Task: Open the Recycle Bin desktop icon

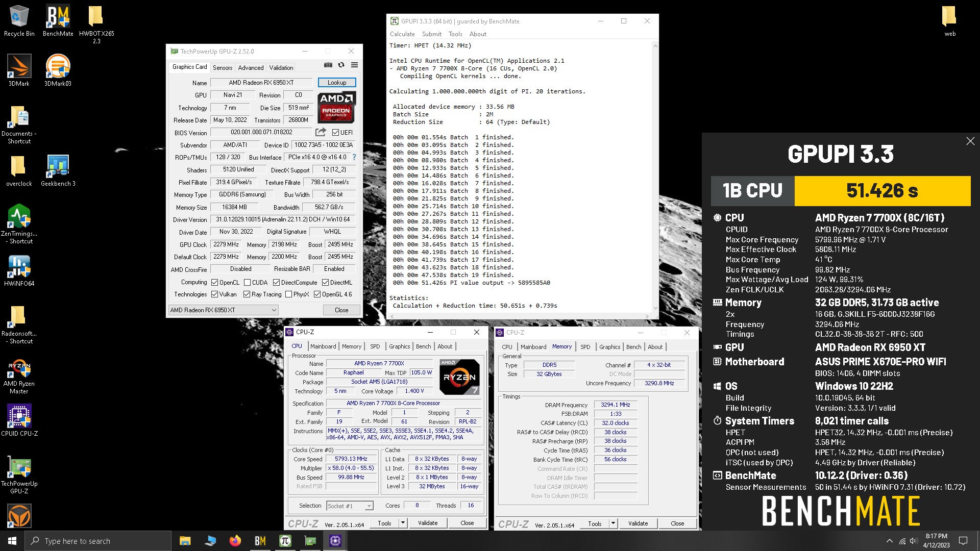Action: pos(19,21)
